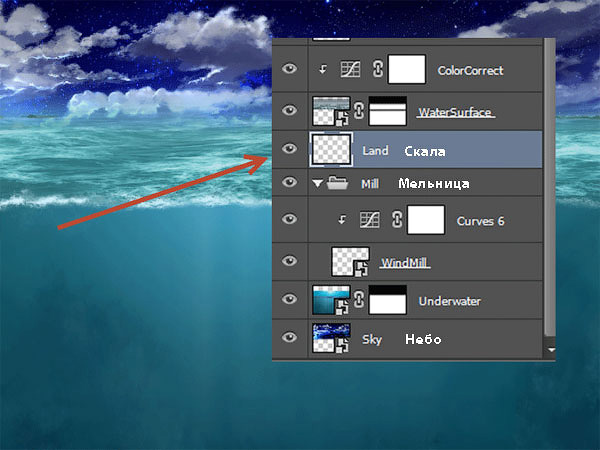Toggle WindMill layer visibility
The height and width of the screenshot is (450, 600).
pos(290,261)
